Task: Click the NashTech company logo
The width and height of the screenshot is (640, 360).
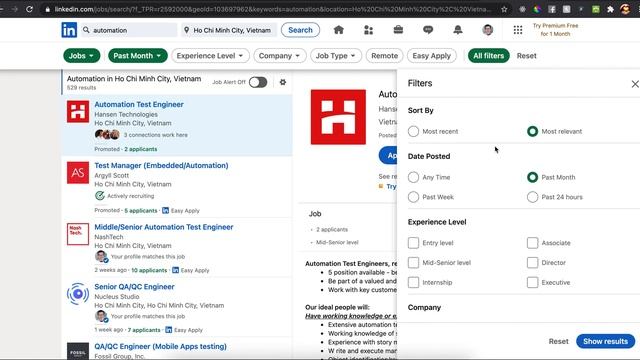Action: click(78, 234)
